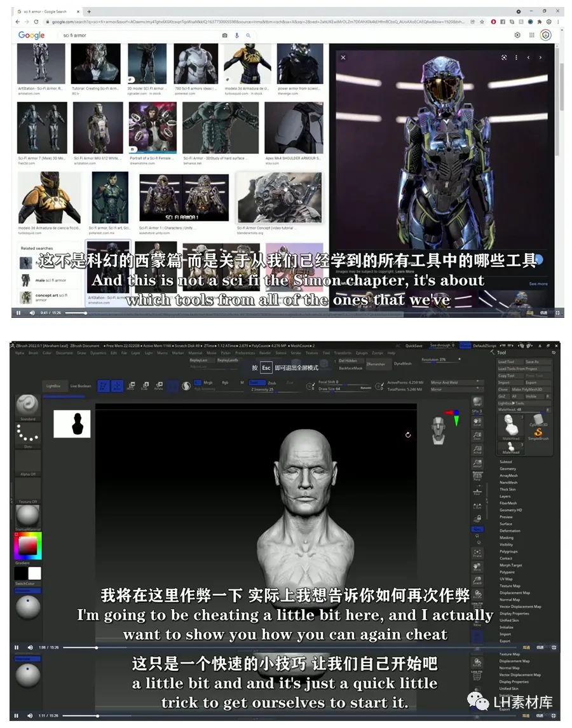The width and height of the screenshot is (572, 728).
Task: Expand the Masking section
Action: click(x=507, y=538)
